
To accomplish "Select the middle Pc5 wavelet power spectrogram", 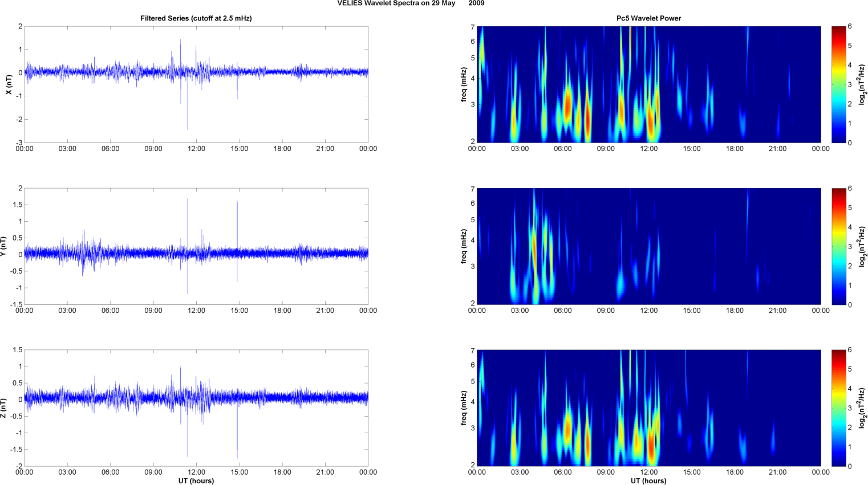I will point(648,246).
